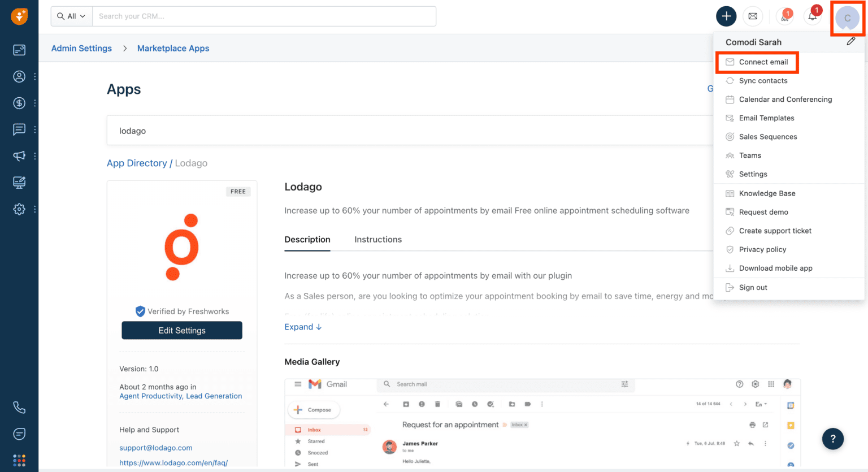
Task: Expand Conversations sidebar submenu dots
Action: (x=35, y=129)
